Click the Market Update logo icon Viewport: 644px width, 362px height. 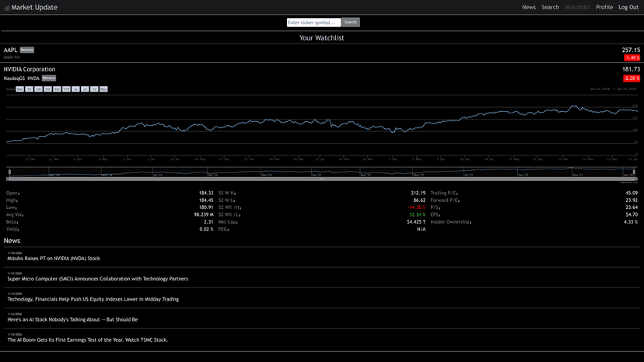[7, 8]
